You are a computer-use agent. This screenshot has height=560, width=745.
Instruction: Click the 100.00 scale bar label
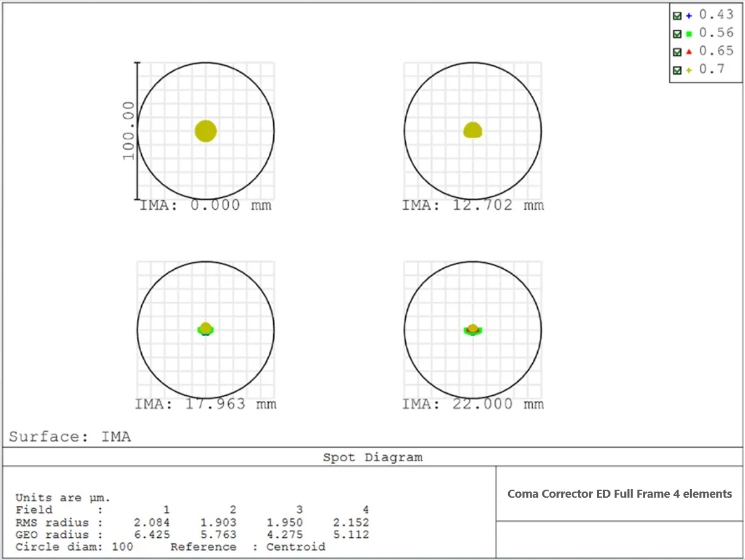[128, 131]
